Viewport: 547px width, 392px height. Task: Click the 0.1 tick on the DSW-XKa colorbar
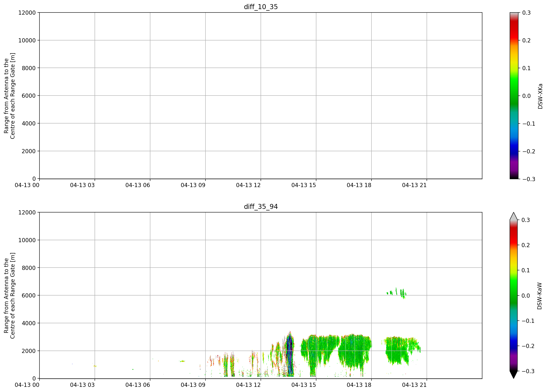coord(527,68)
